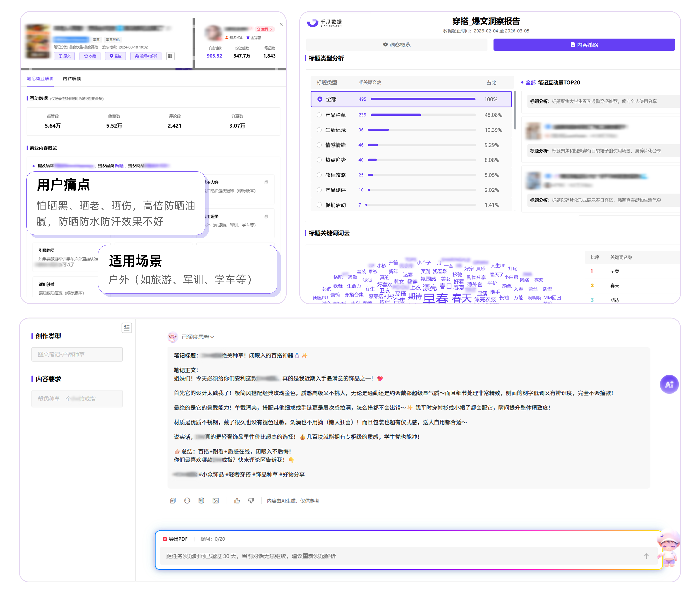
Task: Click the thumbs down icon
Action: (251, 500)
